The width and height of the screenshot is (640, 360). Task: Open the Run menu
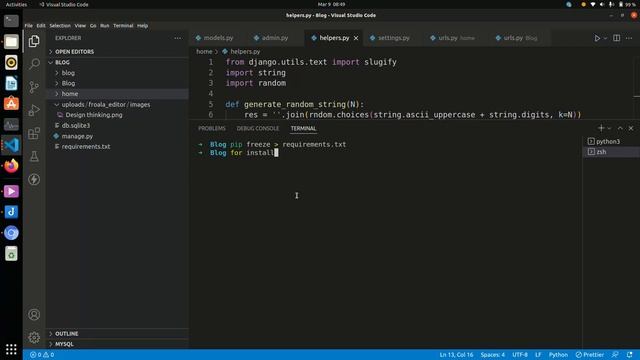pos(104,25)
